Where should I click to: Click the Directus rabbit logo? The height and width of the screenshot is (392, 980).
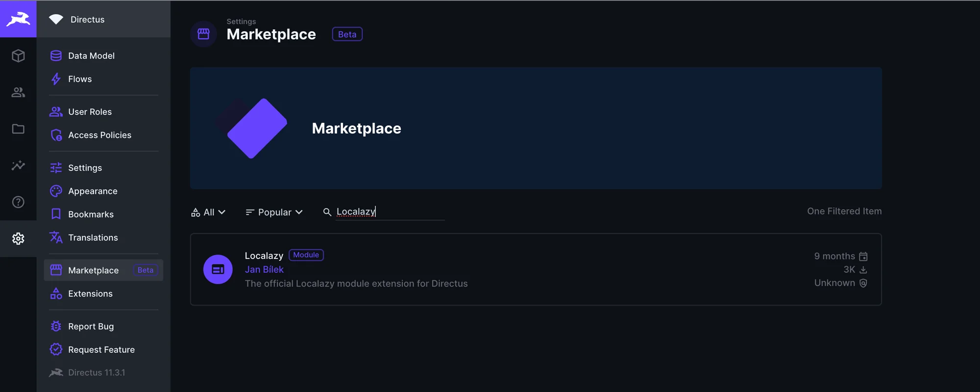pos(18,19)
